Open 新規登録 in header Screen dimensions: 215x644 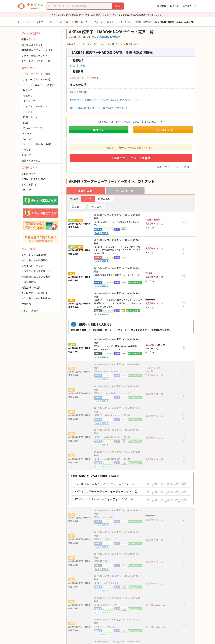[x=162, y=6]
